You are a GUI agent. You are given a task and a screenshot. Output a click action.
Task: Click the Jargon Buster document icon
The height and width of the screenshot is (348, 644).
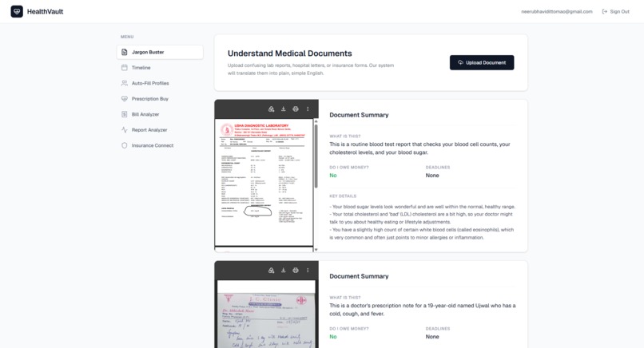pyautogui.click(x=125, y=52)
